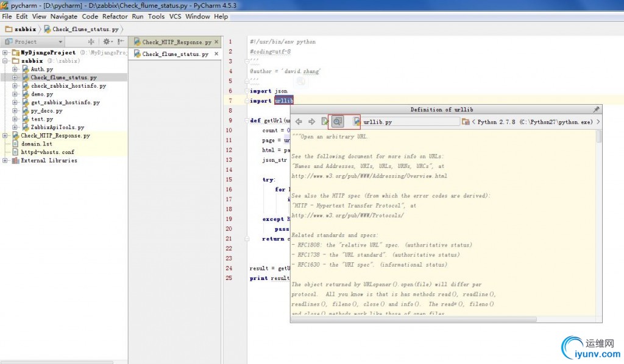This screenshot has width=624, height=364.
Task: Open the Edit menu
Action: tap(21, 16)
